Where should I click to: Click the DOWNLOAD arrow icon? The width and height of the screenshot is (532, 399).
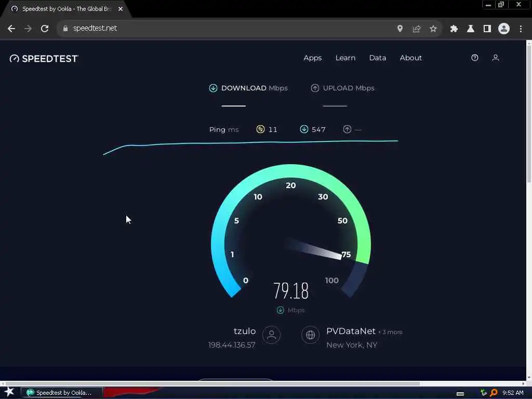pos(213,88)
